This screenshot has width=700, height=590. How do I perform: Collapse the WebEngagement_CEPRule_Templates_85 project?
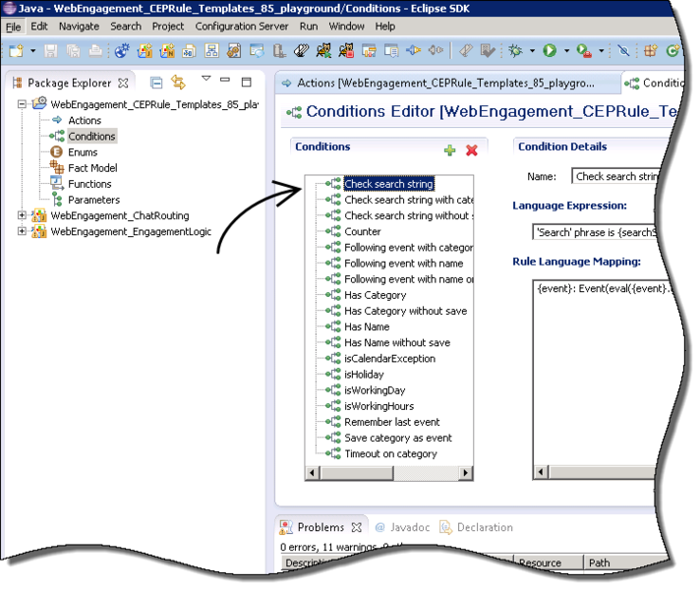(22, 104)
